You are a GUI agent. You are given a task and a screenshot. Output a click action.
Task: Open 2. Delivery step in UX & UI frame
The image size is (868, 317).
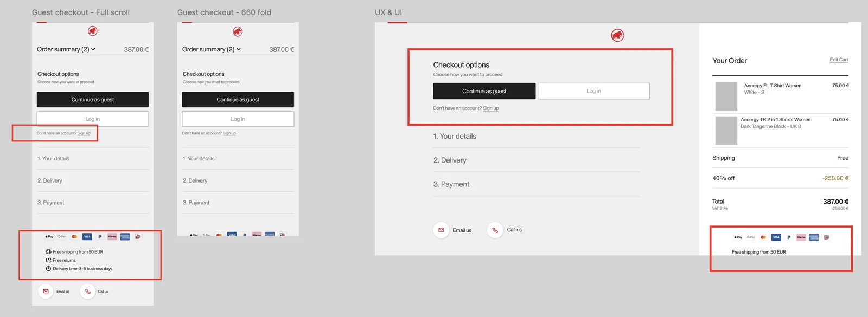(x=537, y=160)
